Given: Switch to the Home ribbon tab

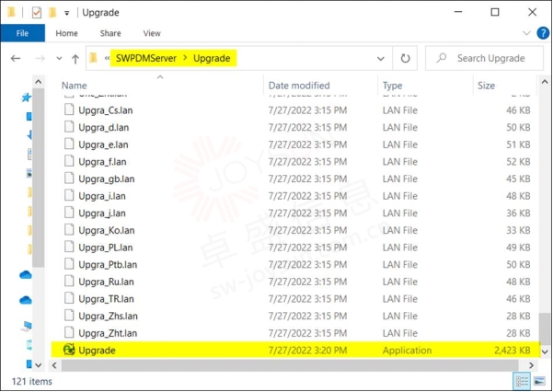Looking at the screenshot, I should (x=66, y=33).
